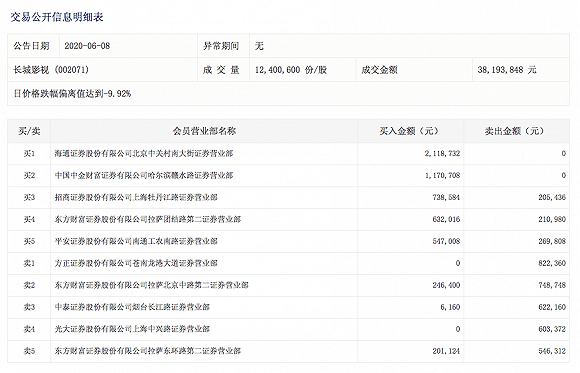The image size is (580, 373).
Task: Click 东方财富证券 拉萨北京中路第二 branch name
Action: 152,285
